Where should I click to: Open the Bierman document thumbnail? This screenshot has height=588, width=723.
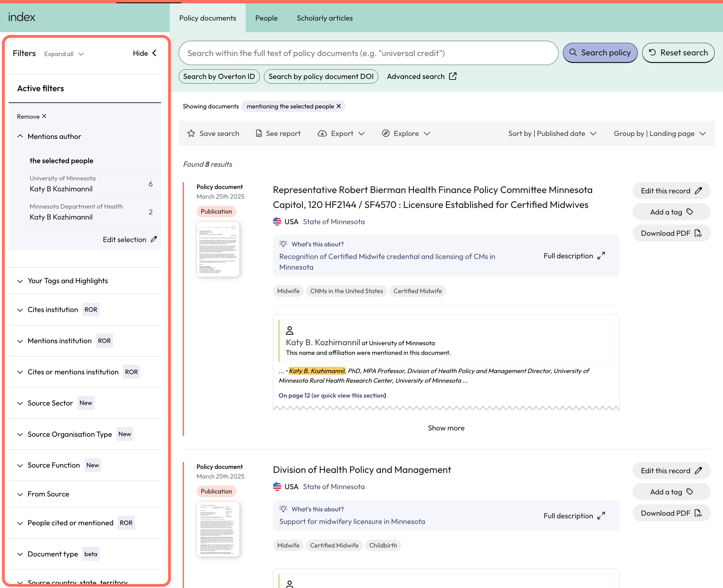point(218,249)
